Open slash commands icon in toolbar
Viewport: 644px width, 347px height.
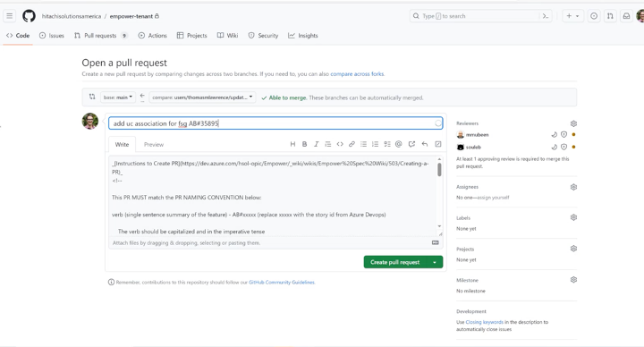(x=438, y=144)
